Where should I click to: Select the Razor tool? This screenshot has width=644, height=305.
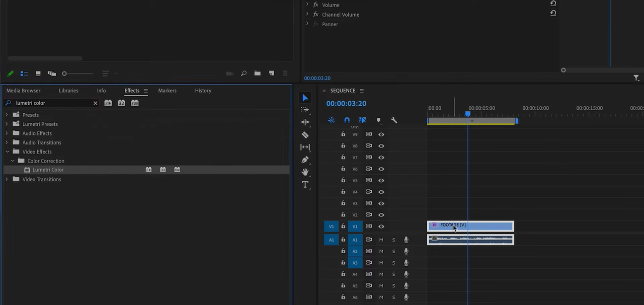(305, 135)
